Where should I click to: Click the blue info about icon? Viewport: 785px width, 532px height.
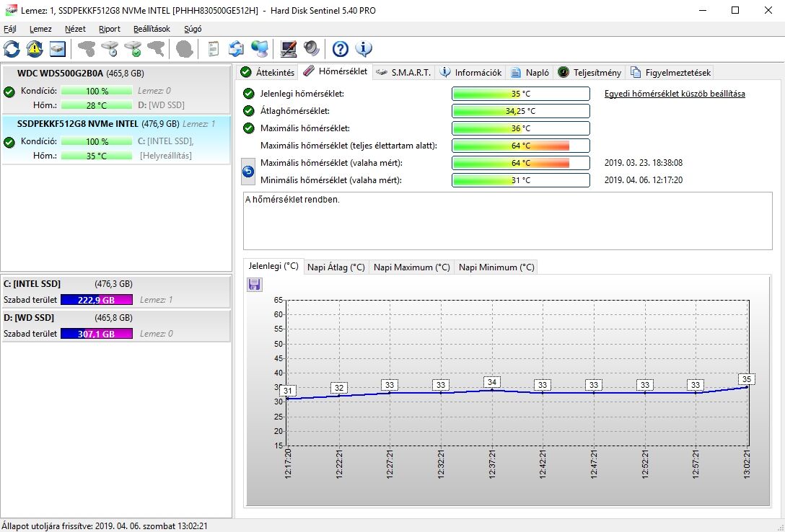pos(364,49)
